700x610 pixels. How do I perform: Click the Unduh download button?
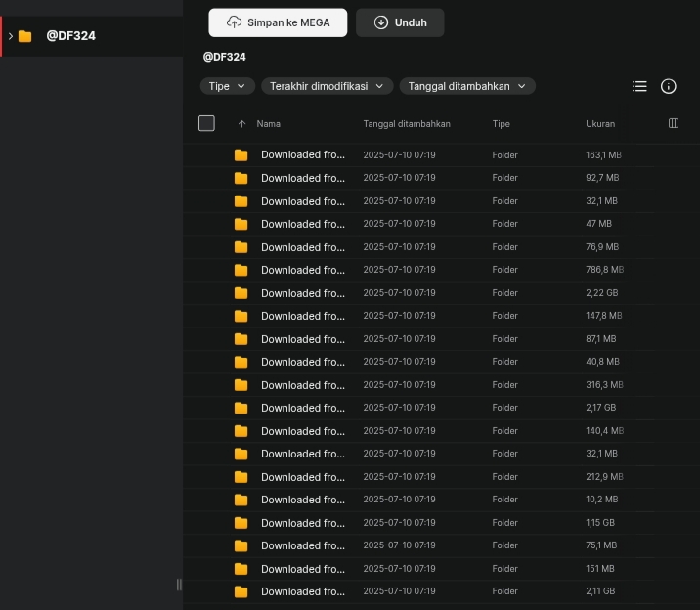tap(400, 22)
